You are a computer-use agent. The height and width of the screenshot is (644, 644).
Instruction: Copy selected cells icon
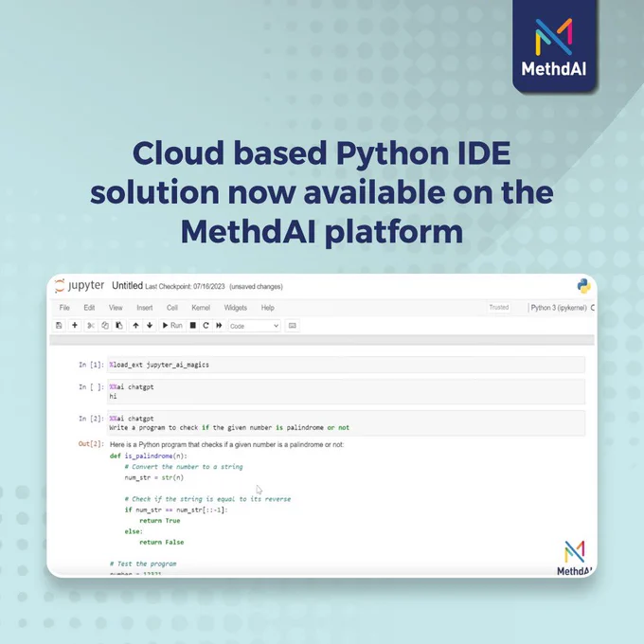tap(105, 325)
